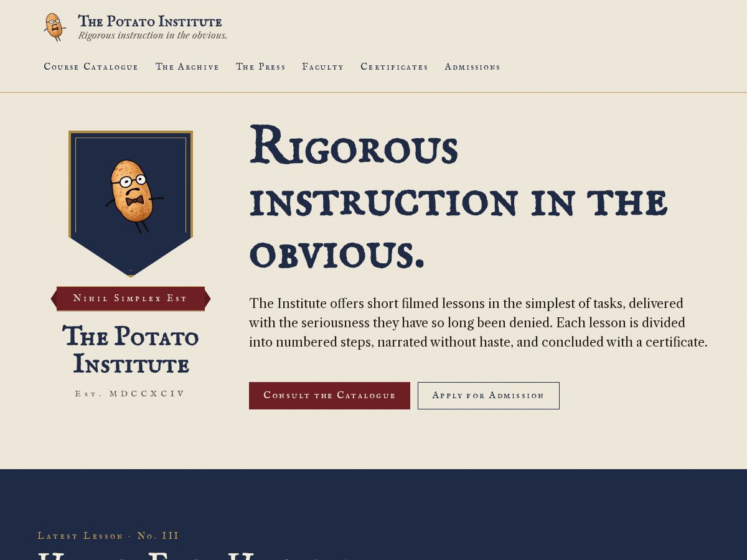Click the header tagline Rigorous instruction in the obvious
This screenshot has width=747, height=560.
[x=153, y=35]
